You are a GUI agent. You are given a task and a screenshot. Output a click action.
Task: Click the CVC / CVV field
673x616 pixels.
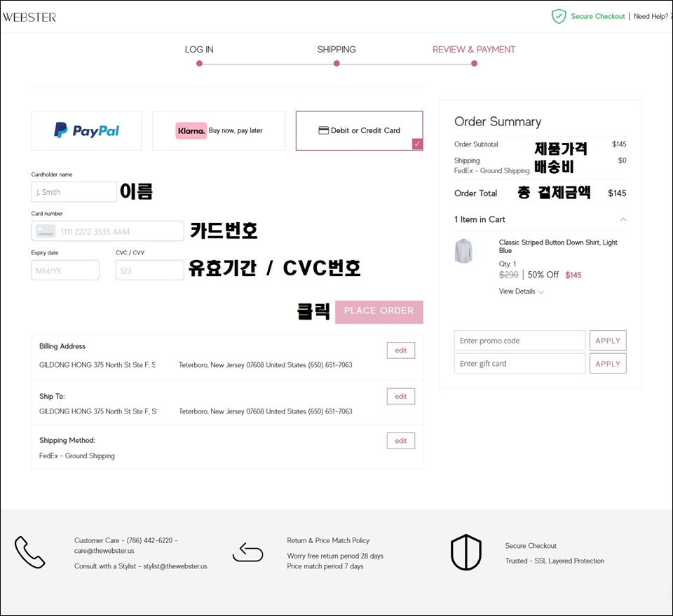pyautogui.click(x=150, y=271)
